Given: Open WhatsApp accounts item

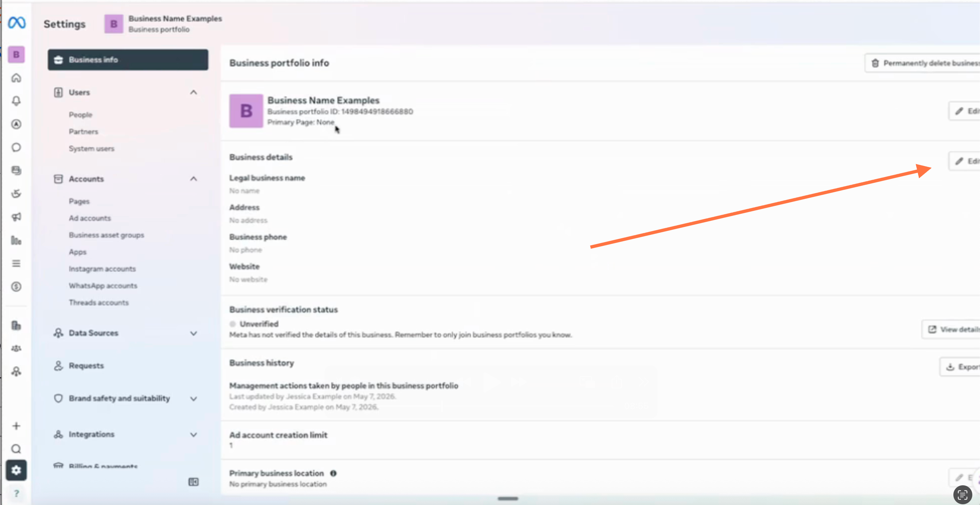Looking at the screenshot, I should [103, 286].
